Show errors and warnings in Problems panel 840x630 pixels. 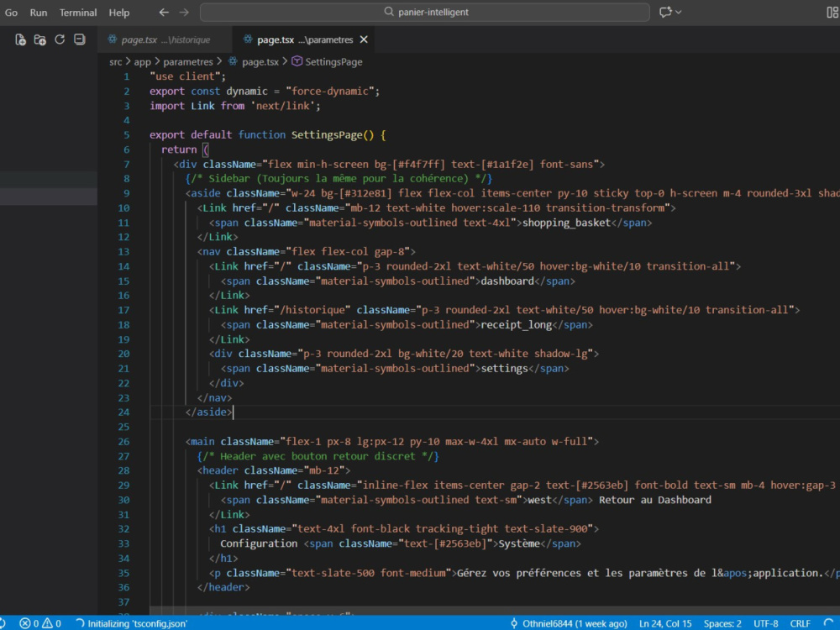coord(40,623)
